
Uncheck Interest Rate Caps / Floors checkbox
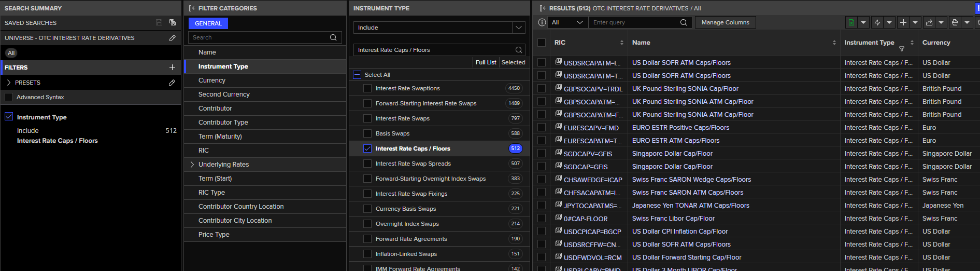(367, 148)
